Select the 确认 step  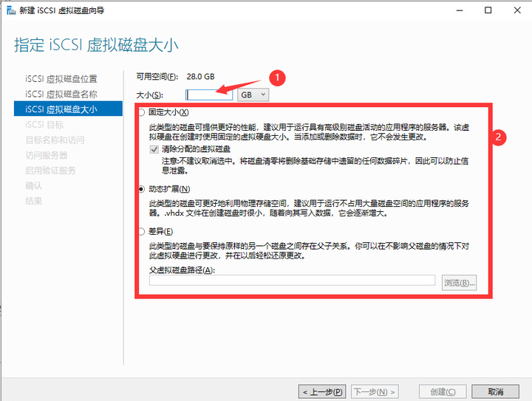tap(33, 186)
